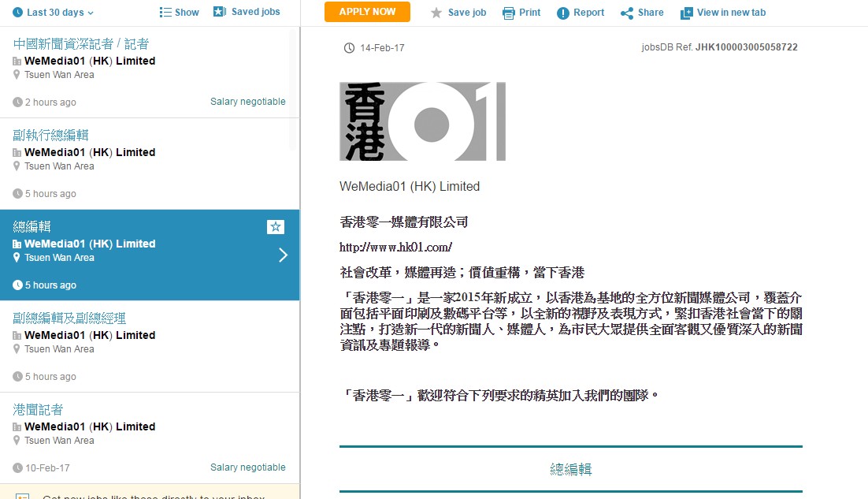Open the Last 30 days date filter
Viewport: 868px width, 499px height.
[53, 12]
